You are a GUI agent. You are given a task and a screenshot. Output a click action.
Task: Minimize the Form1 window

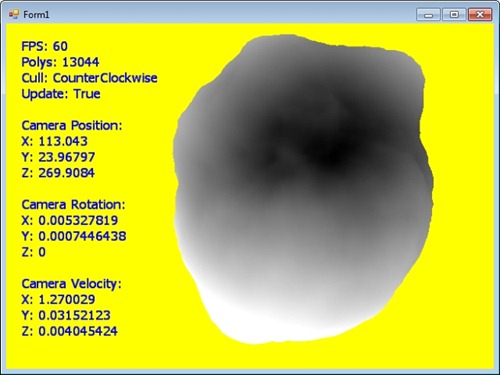[429, 15]
